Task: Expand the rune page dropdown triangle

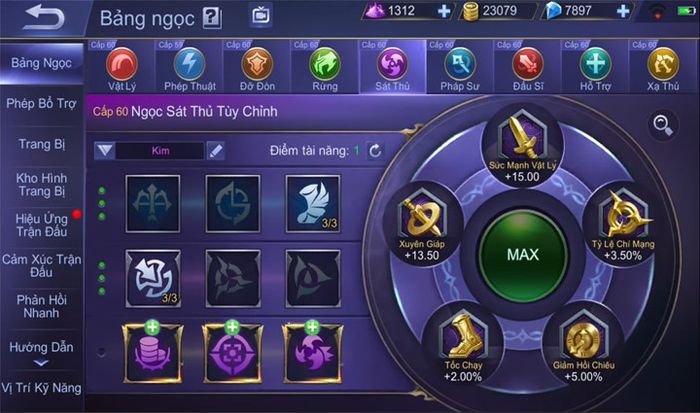Action: pyautogui.click(x=105, y=151)
